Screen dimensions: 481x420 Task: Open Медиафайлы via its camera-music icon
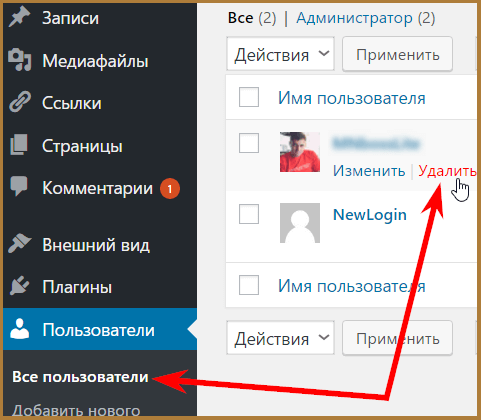pos(20,60)
